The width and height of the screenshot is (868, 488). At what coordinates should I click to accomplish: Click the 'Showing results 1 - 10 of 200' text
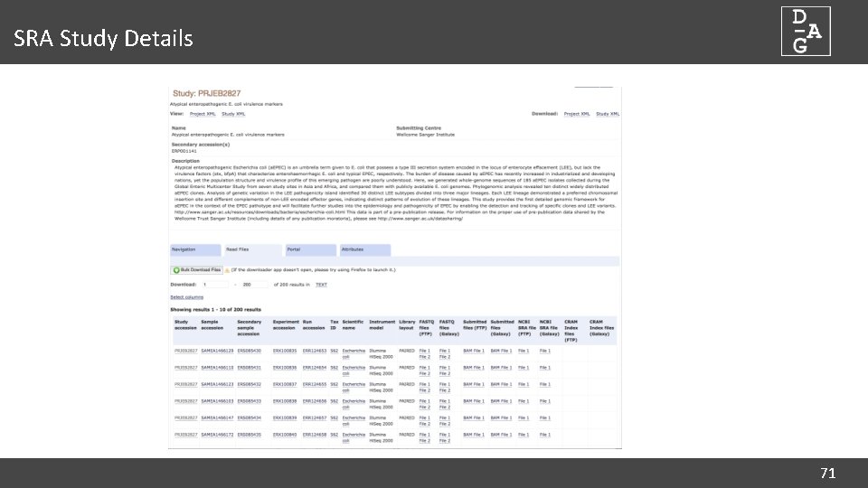tap(215, 310)
